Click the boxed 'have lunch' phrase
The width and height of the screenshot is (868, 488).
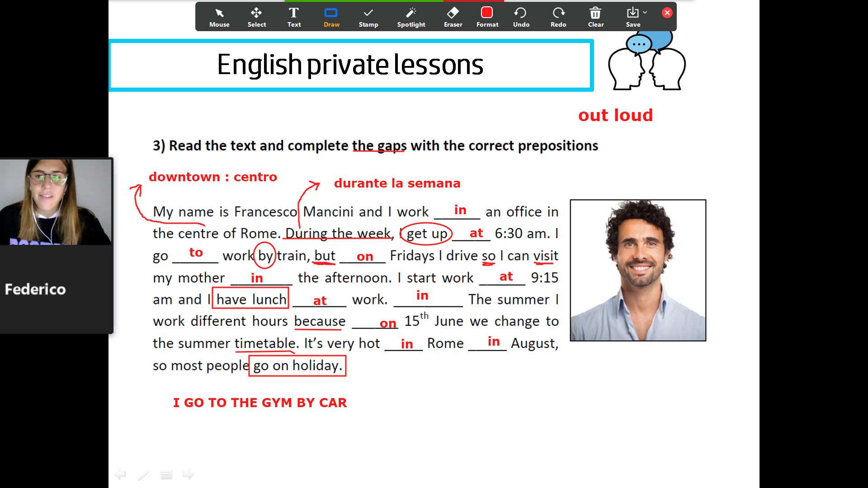[x=250, y=299]
